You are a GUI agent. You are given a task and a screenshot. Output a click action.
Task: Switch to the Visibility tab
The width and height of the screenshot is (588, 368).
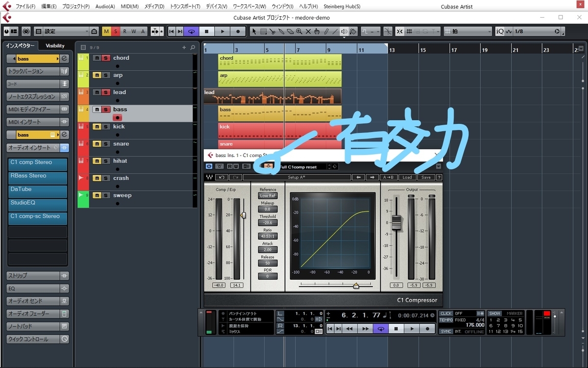(55, 46)
